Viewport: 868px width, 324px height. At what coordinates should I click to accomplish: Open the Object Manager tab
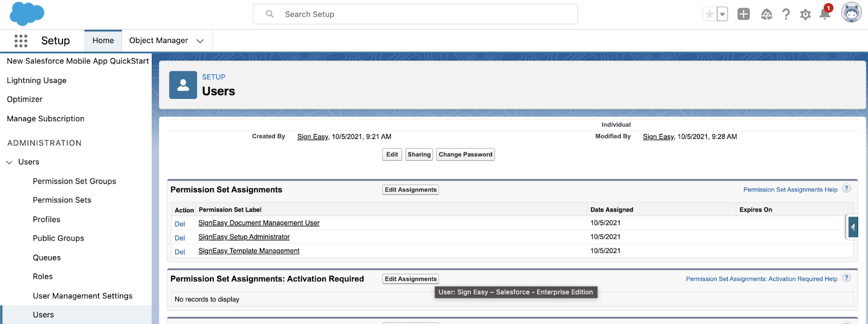coord(158,41)
